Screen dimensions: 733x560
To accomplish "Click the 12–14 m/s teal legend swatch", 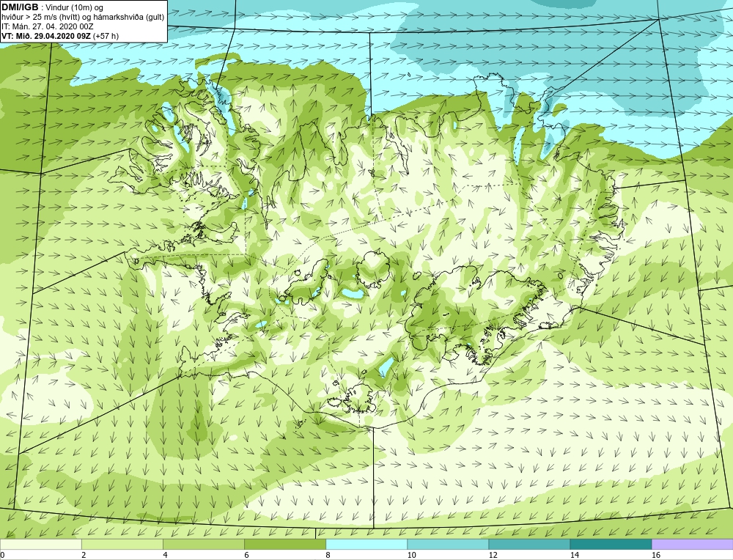I will click(x=529, y=544).
